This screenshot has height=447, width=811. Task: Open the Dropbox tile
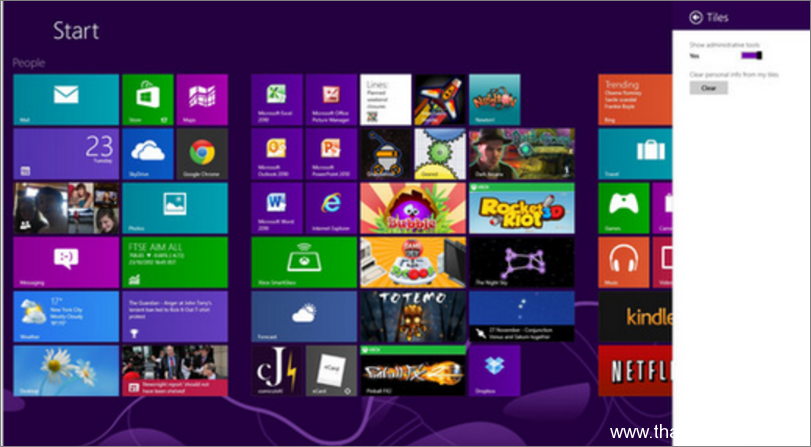click(x=495, y=370)
